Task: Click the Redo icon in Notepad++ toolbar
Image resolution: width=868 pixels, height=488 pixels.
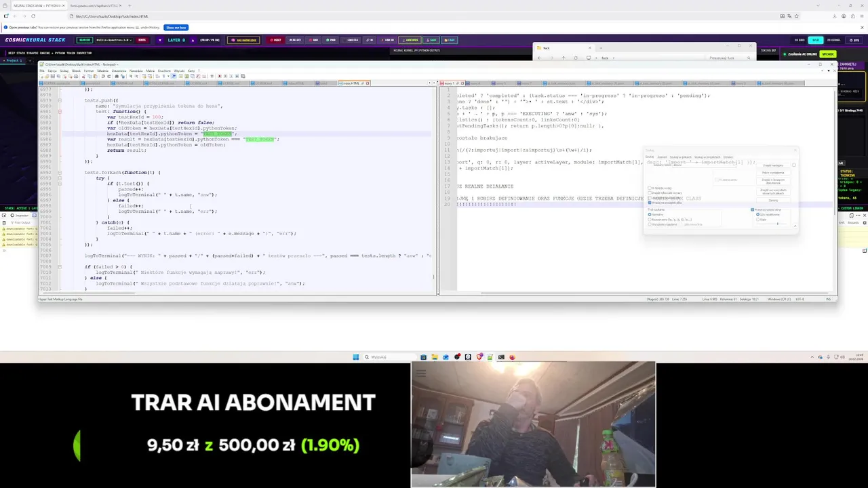Action: (x=109, y=76)
